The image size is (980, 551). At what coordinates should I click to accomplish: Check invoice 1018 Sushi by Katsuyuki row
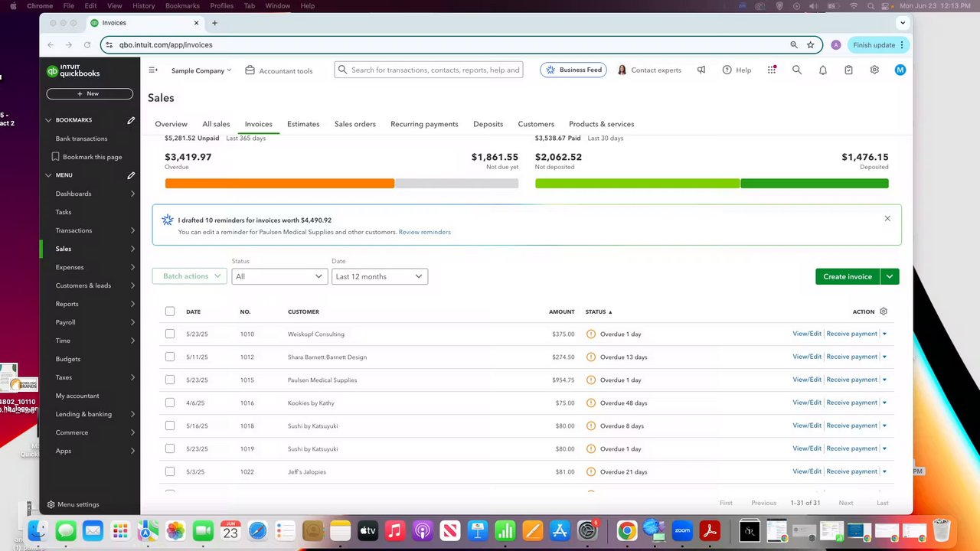click(170, 425)
